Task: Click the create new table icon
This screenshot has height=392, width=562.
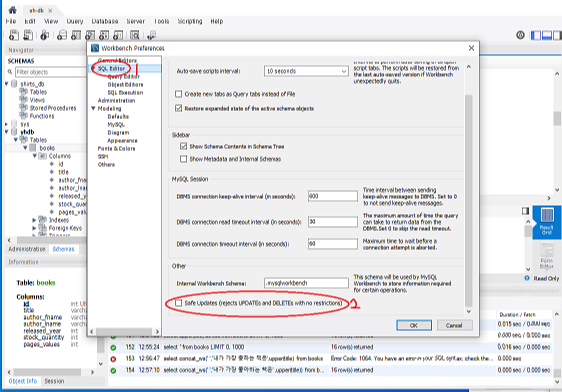Action: point(76,35)
